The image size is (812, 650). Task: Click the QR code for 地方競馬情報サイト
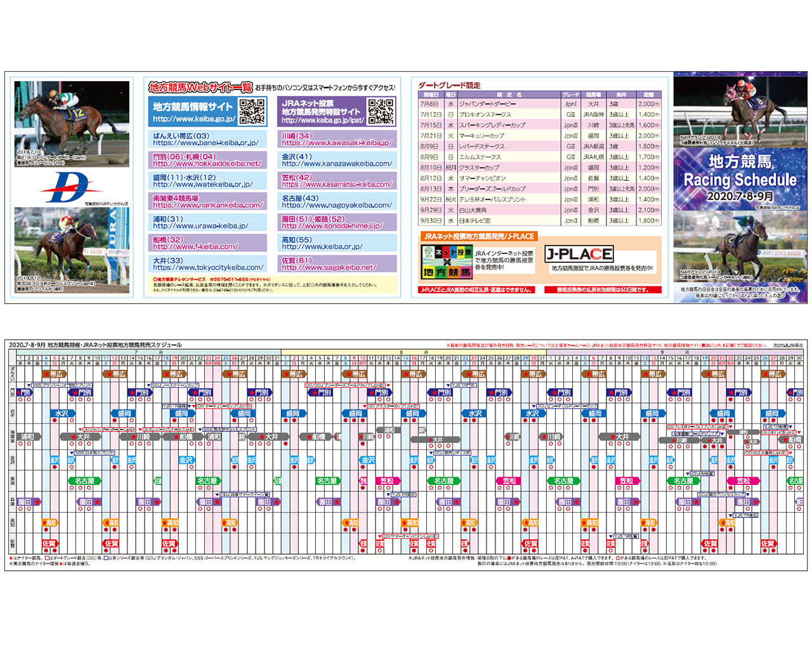(252, 111)
